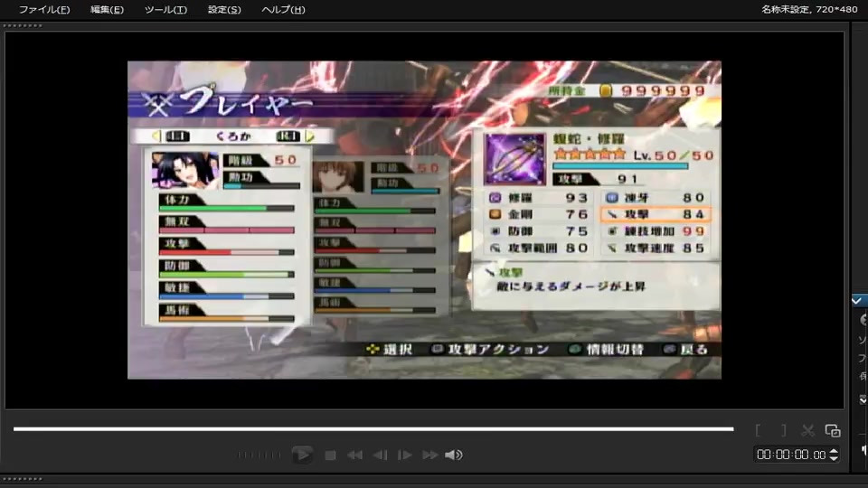Click the character name くろか in preview
Viewport: 868px width, 488px height.
(x=233, y=136)
